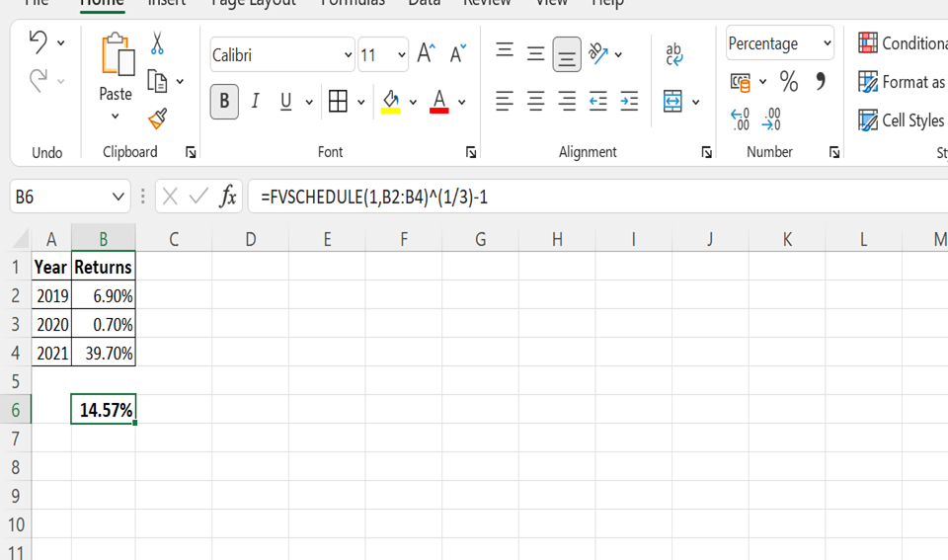Click the Enter checkmark formula icon
948x560 pixels.
[x=198, y=197]
